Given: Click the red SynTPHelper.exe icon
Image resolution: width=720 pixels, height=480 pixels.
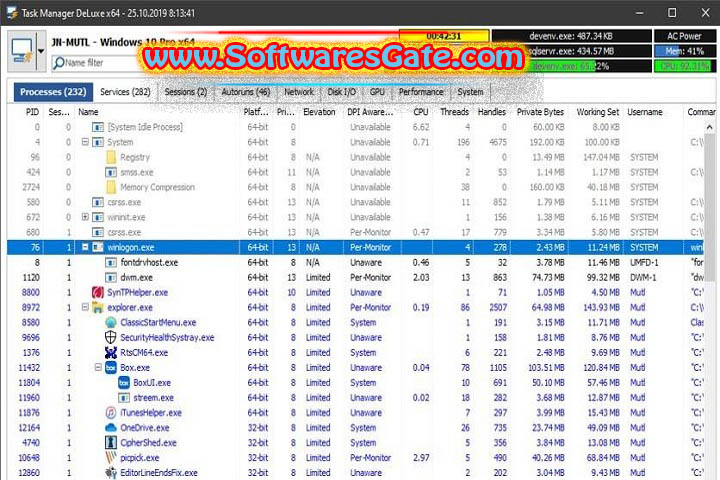Looking at the screenshot, I should click(98, 293).
